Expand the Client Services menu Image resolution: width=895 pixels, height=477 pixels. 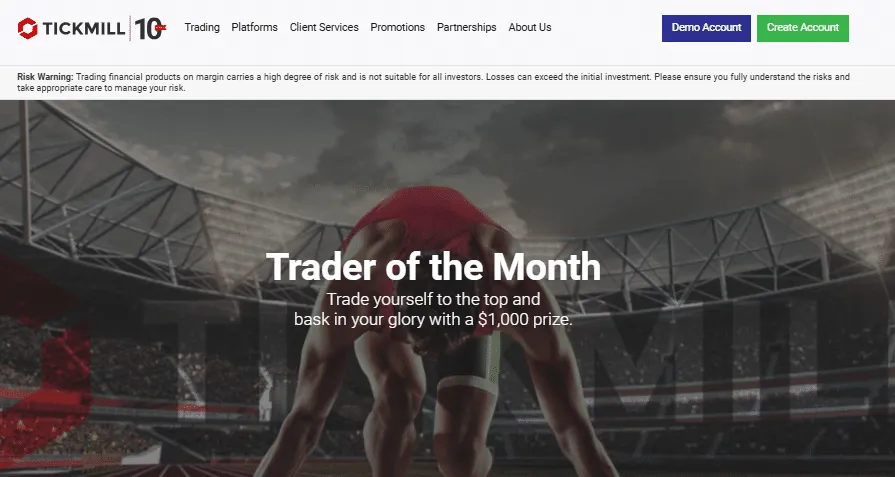click(x=324, y=28)
